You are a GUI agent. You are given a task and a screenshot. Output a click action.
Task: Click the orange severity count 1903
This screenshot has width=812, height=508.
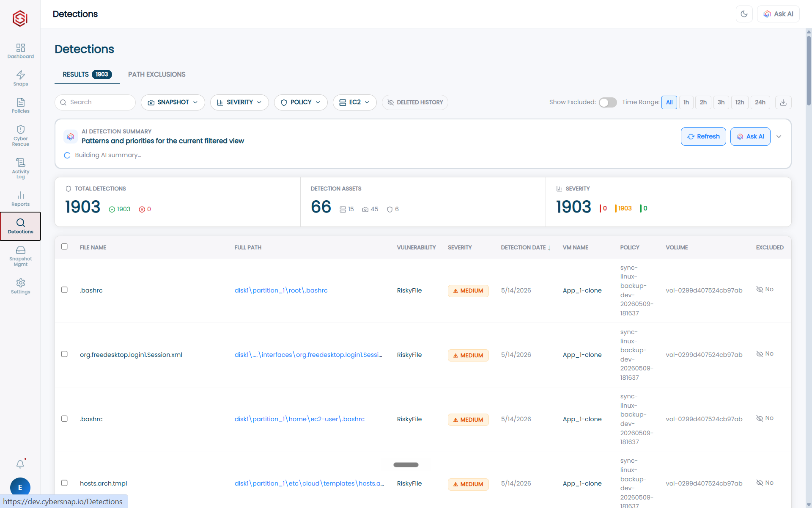click(623, 208)
